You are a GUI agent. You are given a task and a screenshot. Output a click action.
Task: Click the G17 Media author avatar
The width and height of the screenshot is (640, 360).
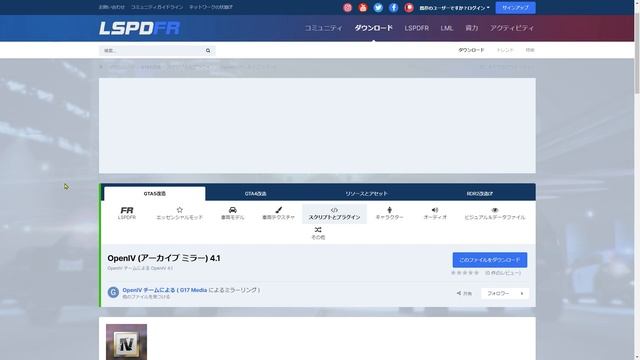coord(113,292)
